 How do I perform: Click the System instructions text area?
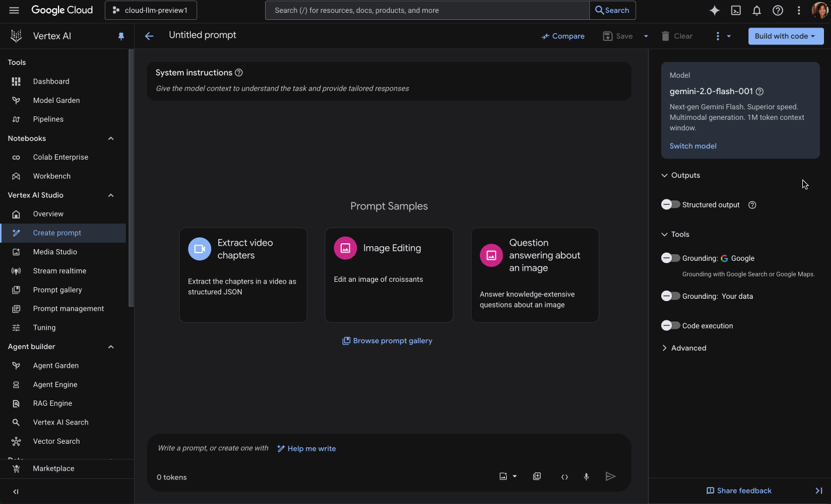click(x=389, y=88)
